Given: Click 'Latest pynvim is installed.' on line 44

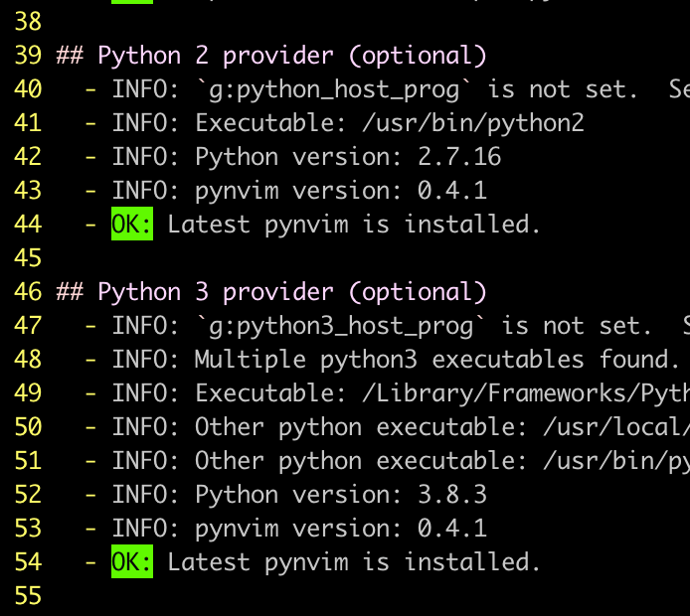Looking at the screenshot, I should [354, 225].
